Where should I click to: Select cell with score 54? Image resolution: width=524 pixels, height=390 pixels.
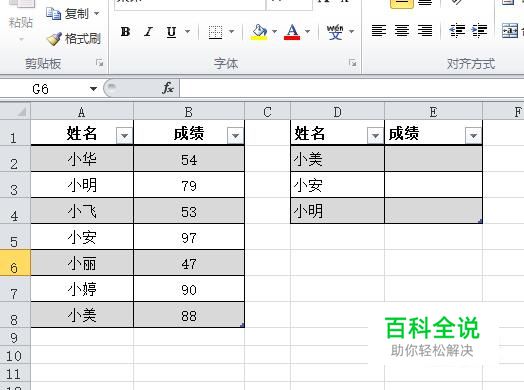189,159
